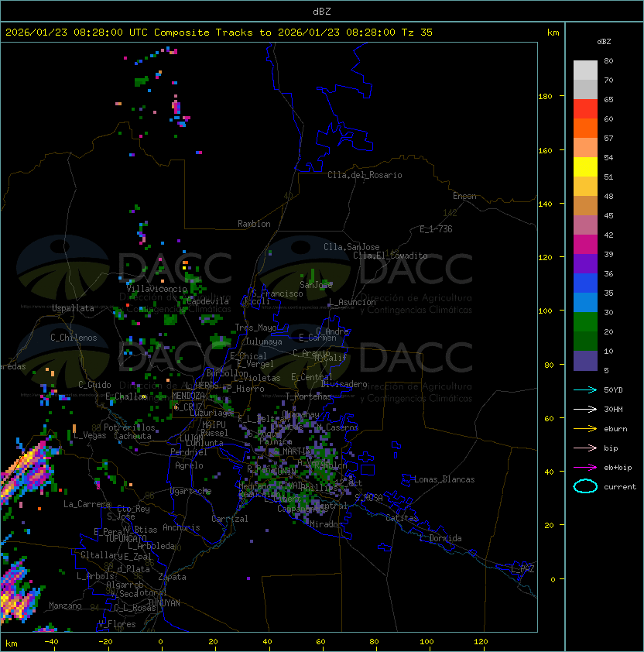644x652 pixels.
Task: Click the 160 tick on the vertical axis
Action: tap(545, 150)
